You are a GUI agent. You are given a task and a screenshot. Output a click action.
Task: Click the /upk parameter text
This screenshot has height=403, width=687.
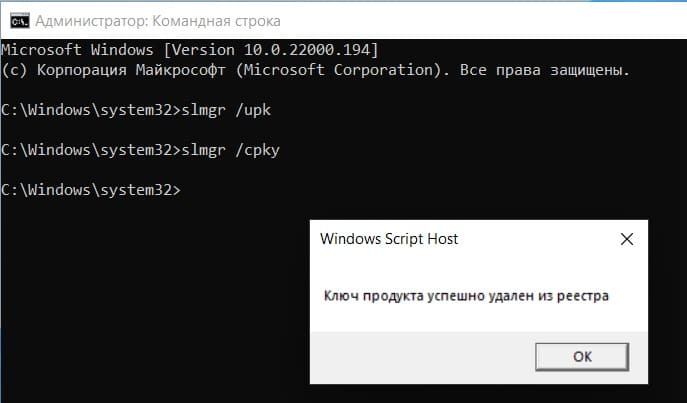pos(253,110)
